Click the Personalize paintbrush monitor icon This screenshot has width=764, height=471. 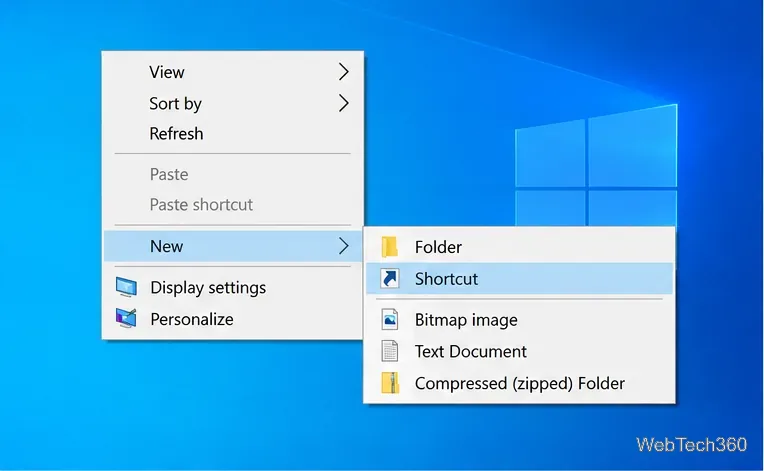pos(126,319)
